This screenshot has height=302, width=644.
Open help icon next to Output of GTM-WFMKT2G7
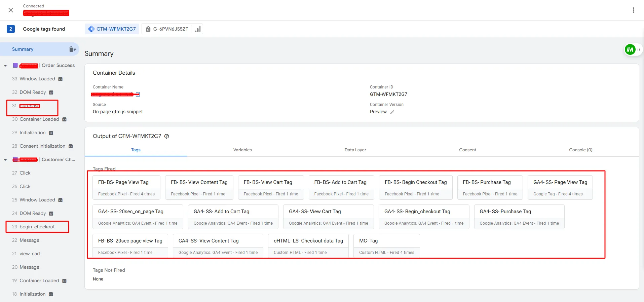pos(166,136)
